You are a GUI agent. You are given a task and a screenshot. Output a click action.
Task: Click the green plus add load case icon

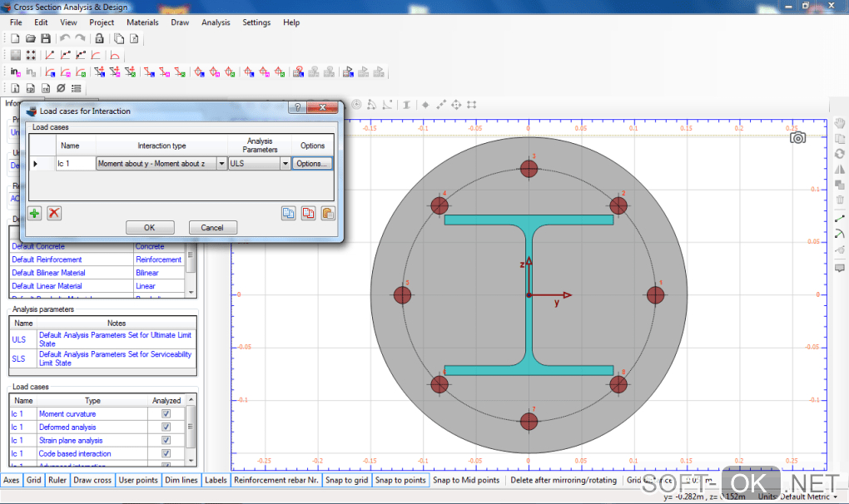click(x=34, y=214)
